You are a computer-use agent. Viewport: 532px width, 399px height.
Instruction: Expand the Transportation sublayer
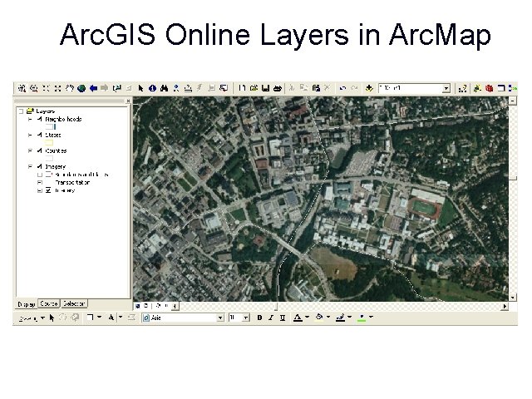tap(40, 183)
